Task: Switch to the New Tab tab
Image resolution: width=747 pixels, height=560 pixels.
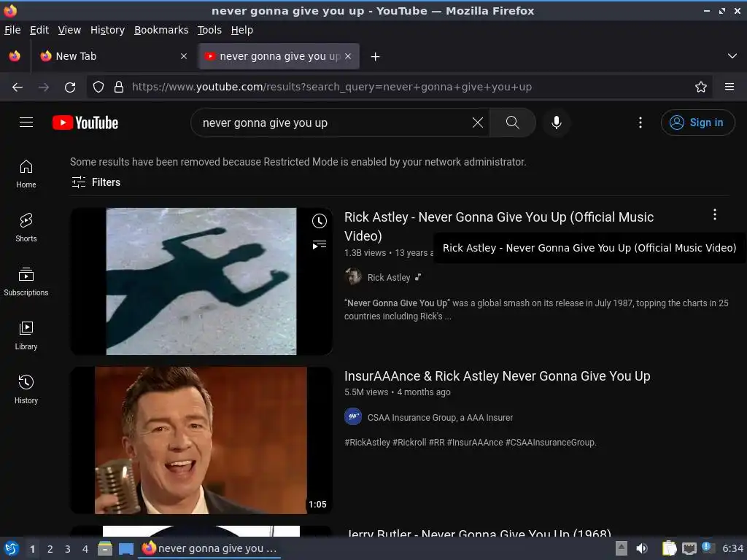Action: coord(113,56)
